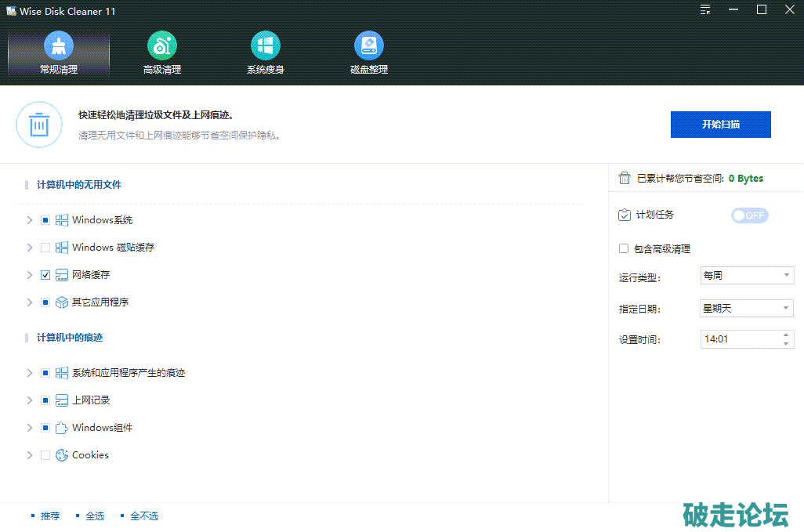Expand the Windows系统 tree item

(x=30, y=220)
